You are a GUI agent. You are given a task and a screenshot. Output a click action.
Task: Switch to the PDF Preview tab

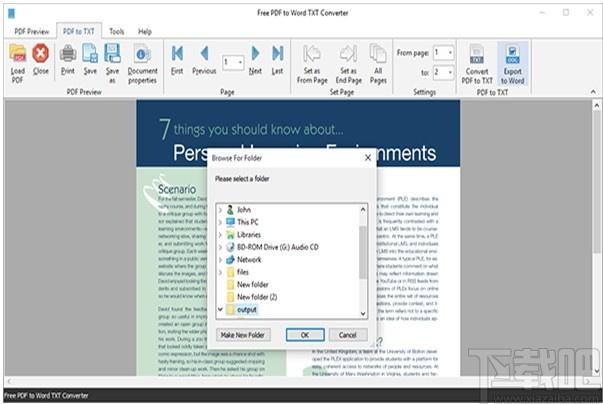click(x=32, y=32)
